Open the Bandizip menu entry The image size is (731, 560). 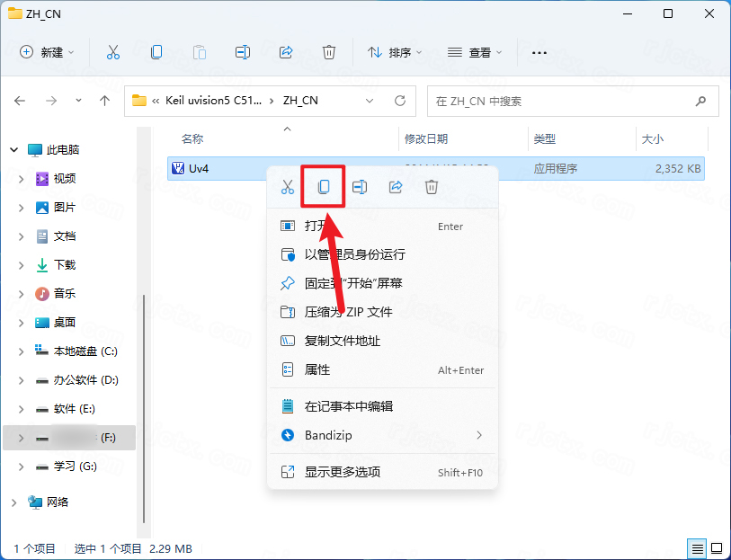pyautogui.click(x=382, y=435)
